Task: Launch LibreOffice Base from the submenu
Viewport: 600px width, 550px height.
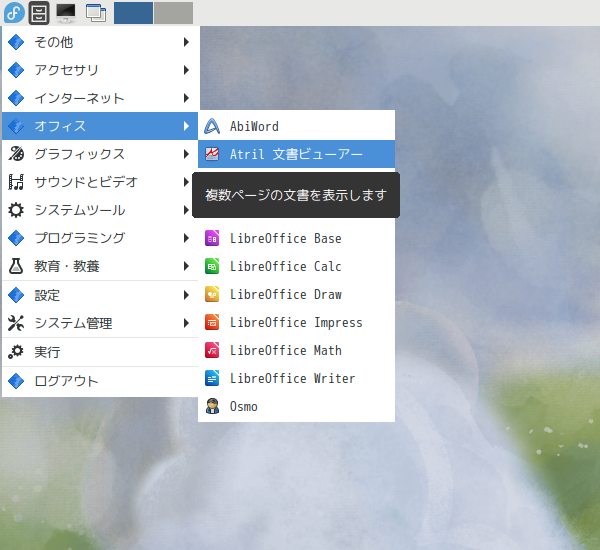Action: point(297,238)
